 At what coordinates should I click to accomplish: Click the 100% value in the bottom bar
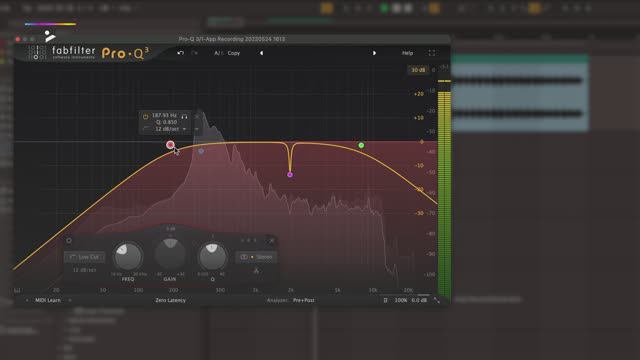pyautogui.click(x=400, y=300)
